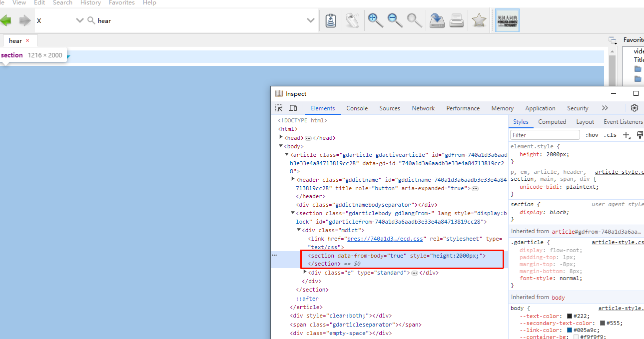Click the Print printer icon

coord(457,20)
